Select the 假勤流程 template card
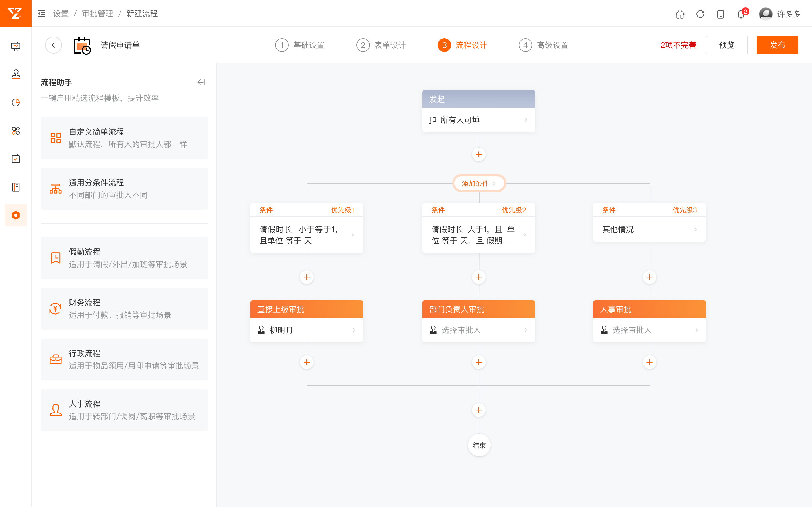Screen dimensions: 812x507 click(124, 257)
